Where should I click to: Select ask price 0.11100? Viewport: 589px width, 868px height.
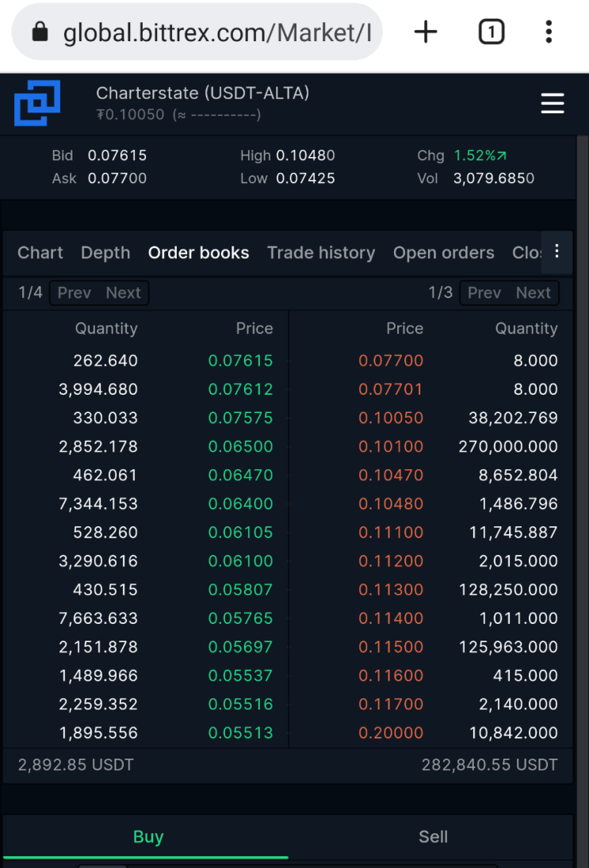click(391, 533)
